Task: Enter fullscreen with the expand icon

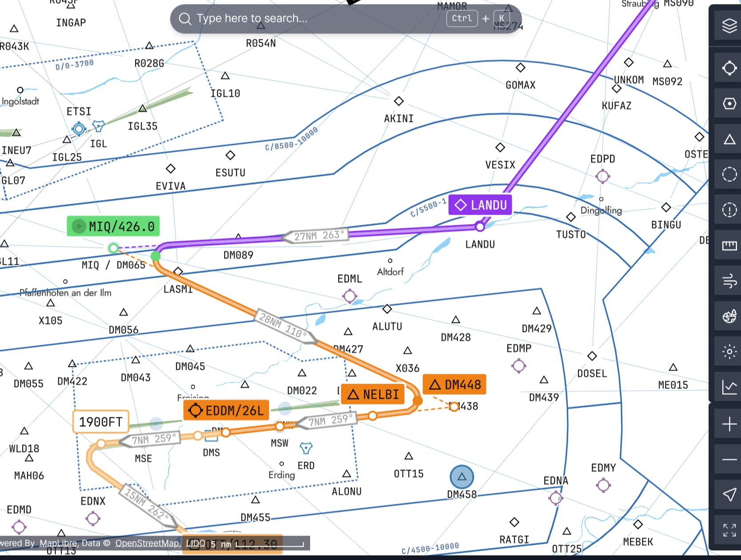Action: point(729,530)
